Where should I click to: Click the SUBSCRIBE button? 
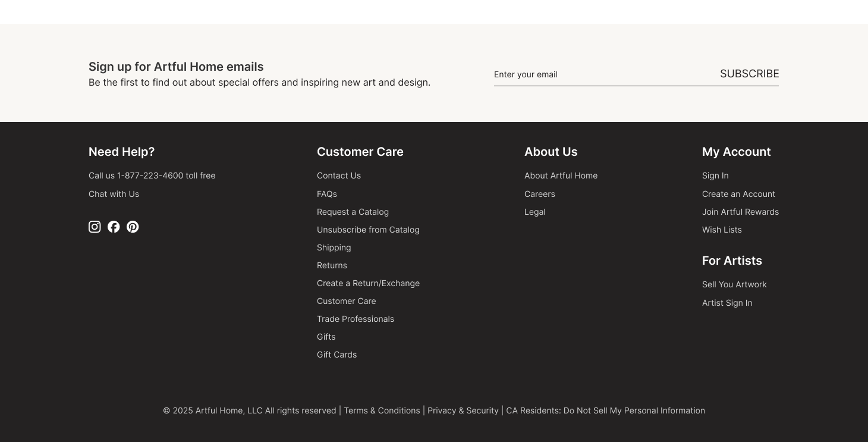click(750, 74)
